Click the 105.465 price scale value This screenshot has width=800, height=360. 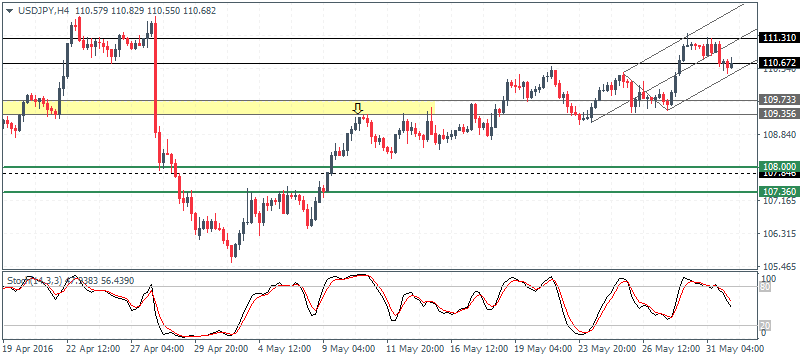coord(777,267)
